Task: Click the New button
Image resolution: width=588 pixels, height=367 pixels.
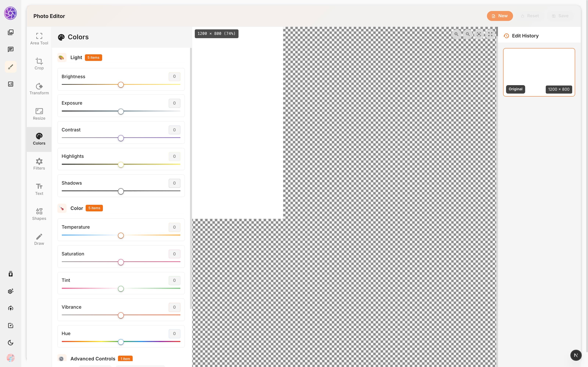Action: (x=500, y=16)
